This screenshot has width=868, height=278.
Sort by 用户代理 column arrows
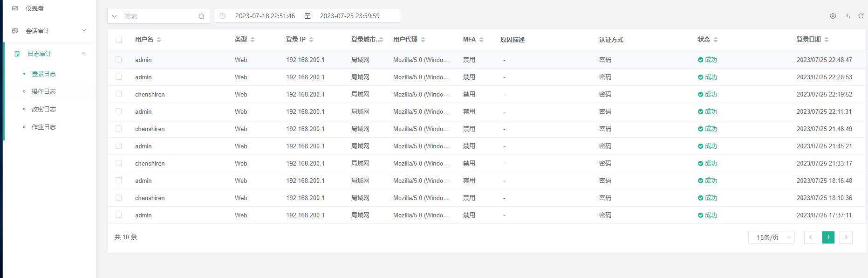point(423,40)
